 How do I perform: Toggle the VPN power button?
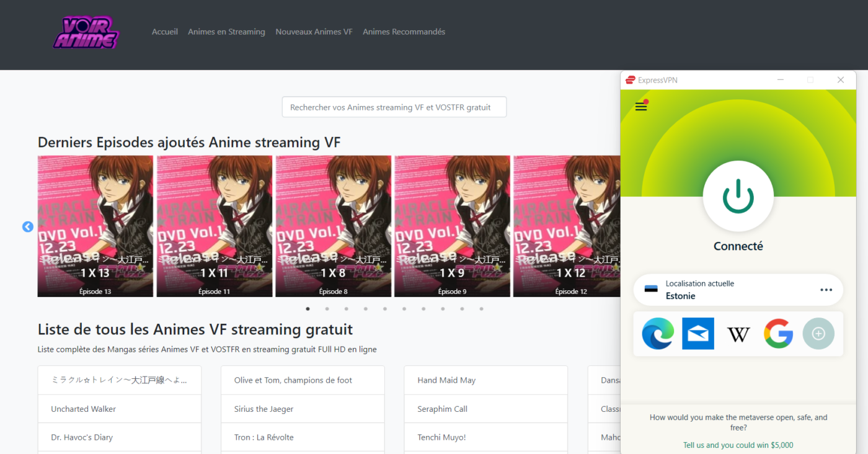[x=738, y=197]
